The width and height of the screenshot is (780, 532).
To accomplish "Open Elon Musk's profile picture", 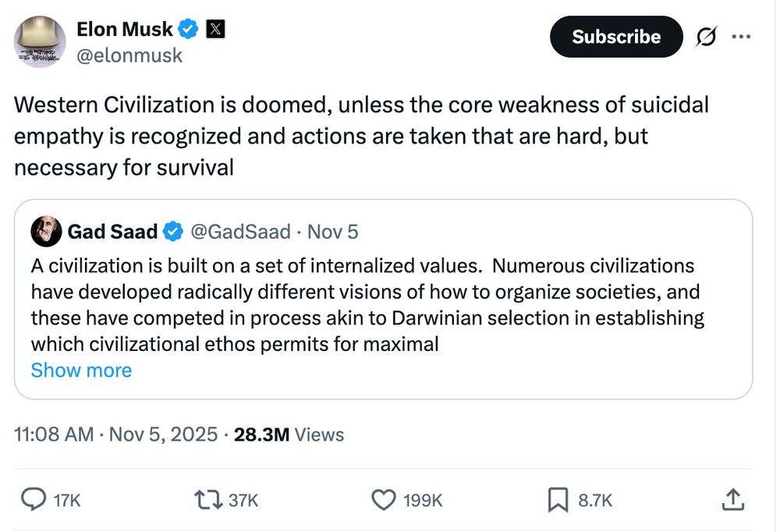I will (40, 41).
